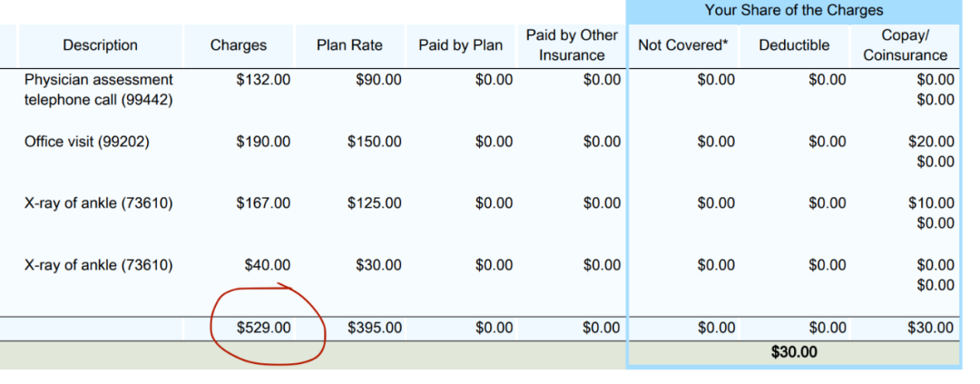Click the circled $529.00 total charges
This screenshot has width=980, height=384.
(263, 328)
